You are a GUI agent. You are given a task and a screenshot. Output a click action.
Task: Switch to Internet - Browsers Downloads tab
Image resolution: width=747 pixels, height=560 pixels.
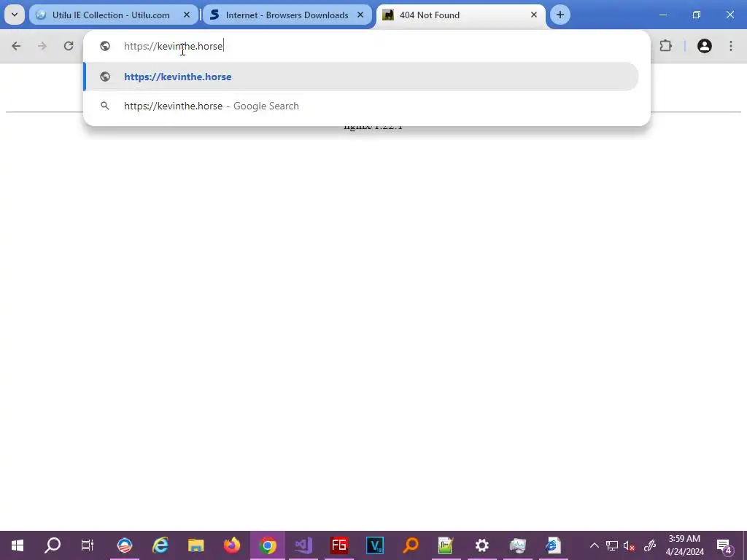point(287,15)
